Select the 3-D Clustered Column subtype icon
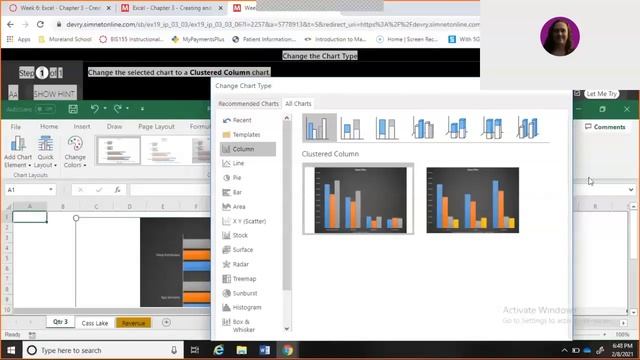This screenshot has height=360, width=640. [422, 128]
